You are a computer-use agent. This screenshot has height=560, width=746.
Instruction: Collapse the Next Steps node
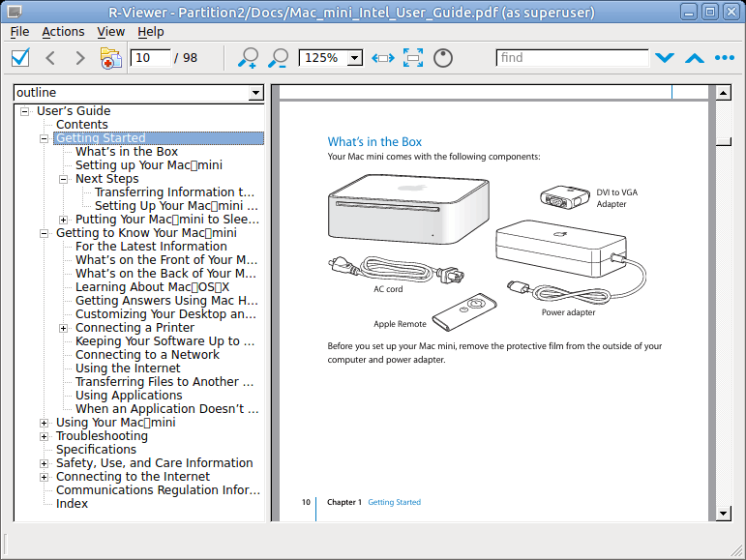point(63,179)
